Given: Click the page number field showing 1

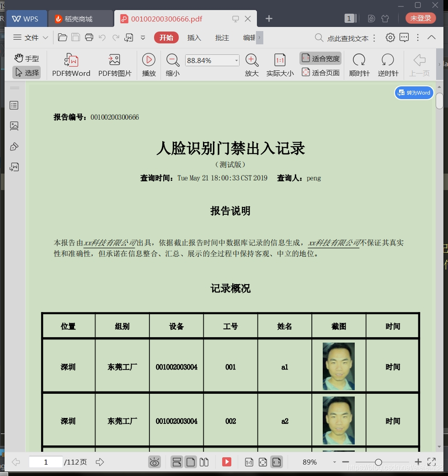Looking at the screenshot, I should point(46,462).
